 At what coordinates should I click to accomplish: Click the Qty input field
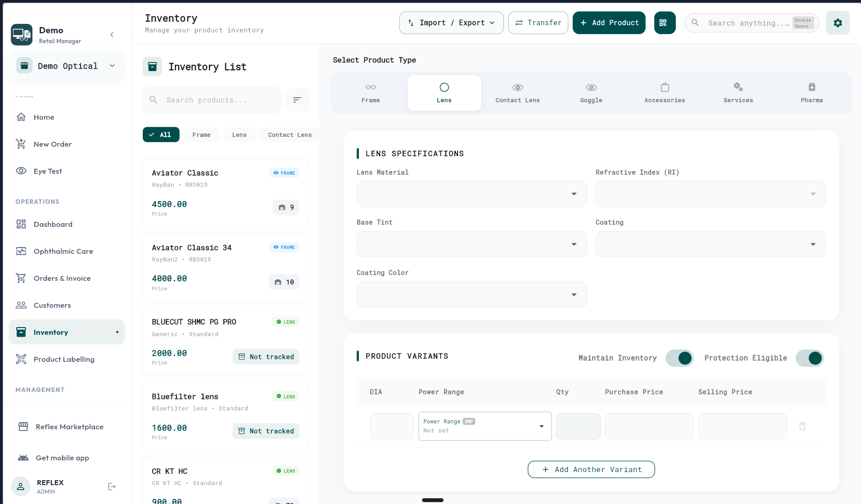click(x=578, y=426)
